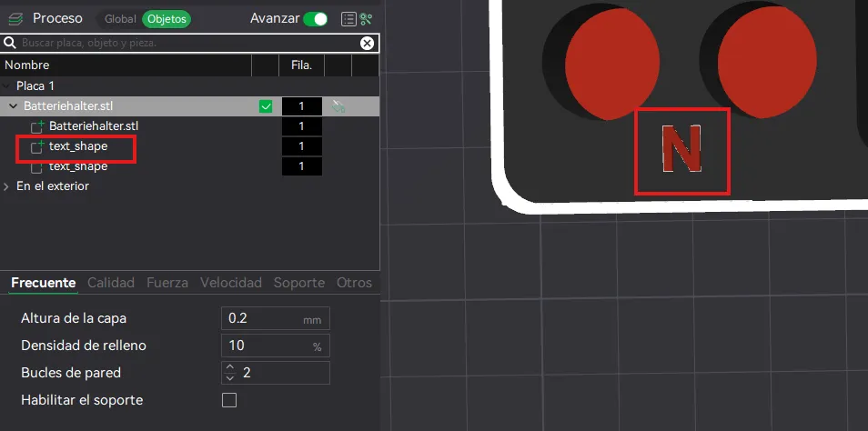Enable the Habilitar el soporte checkbox
This screenshot has width=868, height=431.
tap(229, 400)
